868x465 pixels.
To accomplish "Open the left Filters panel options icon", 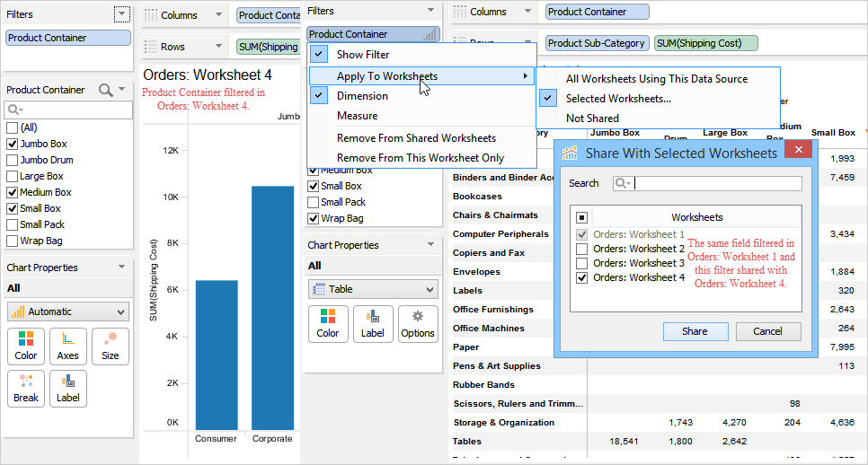I will pos(122,14).
